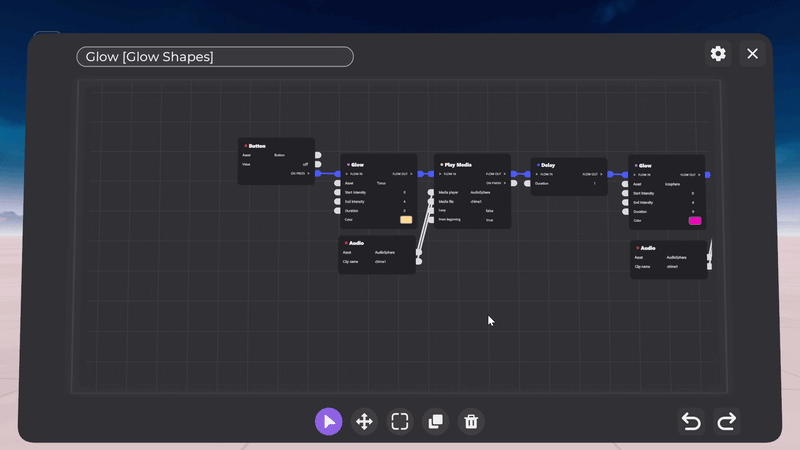
Task: Edit the Delay node Duration value 1
Action: 594,184
